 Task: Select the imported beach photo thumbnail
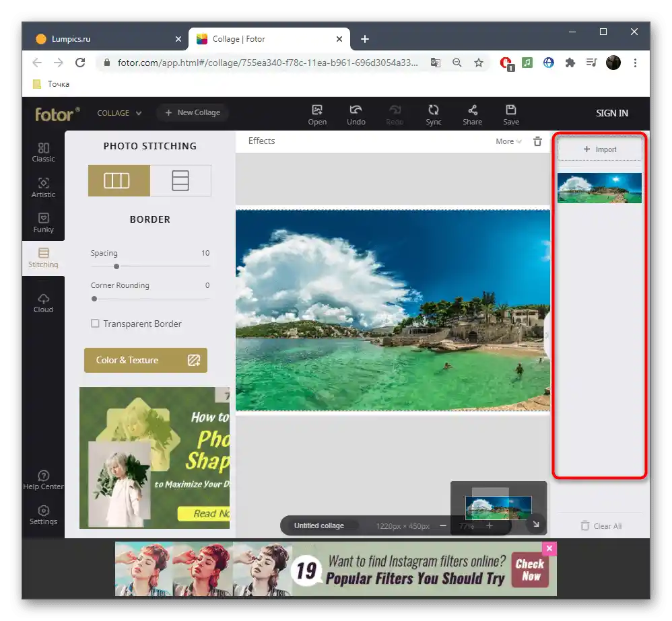pos(599,188)
